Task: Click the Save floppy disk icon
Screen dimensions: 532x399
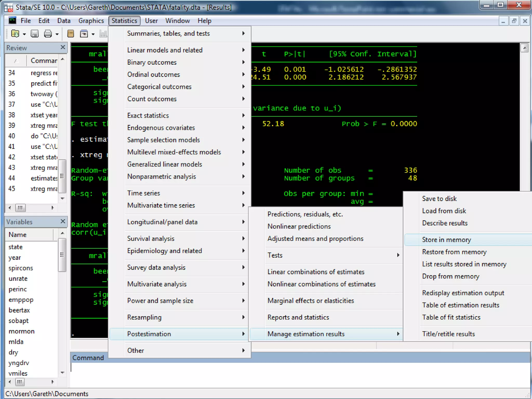Action: pyautogui.click(x=35, y=34)
